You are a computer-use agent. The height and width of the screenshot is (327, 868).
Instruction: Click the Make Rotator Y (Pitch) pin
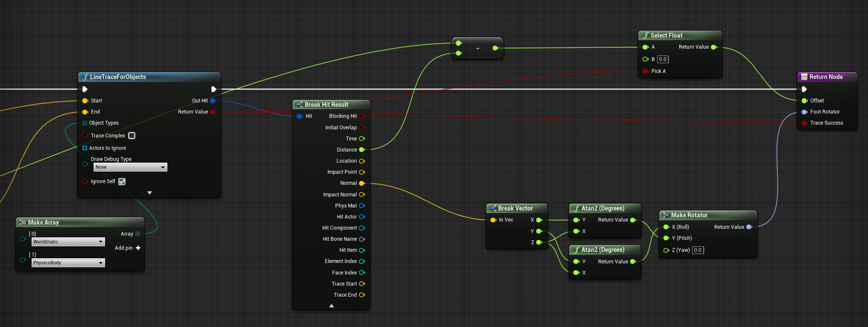666,238
